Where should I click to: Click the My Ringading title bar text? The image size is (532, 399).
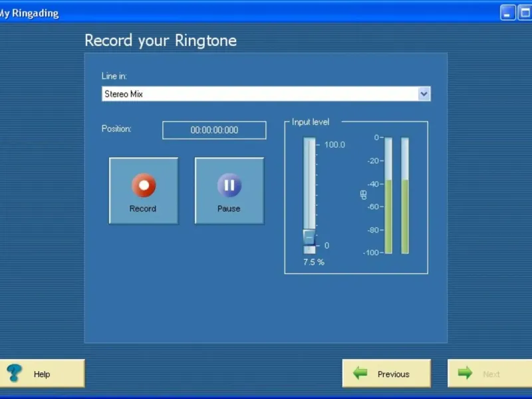tap(29, 13)
